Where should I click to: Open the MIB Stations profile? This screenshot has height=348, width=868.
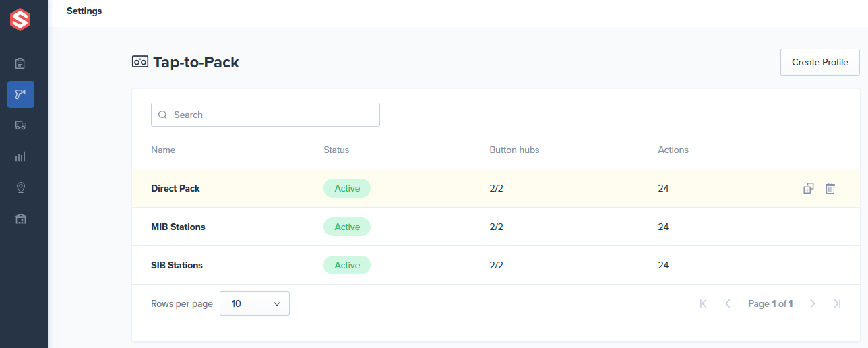pyautogui.click(x=178, y=227)
